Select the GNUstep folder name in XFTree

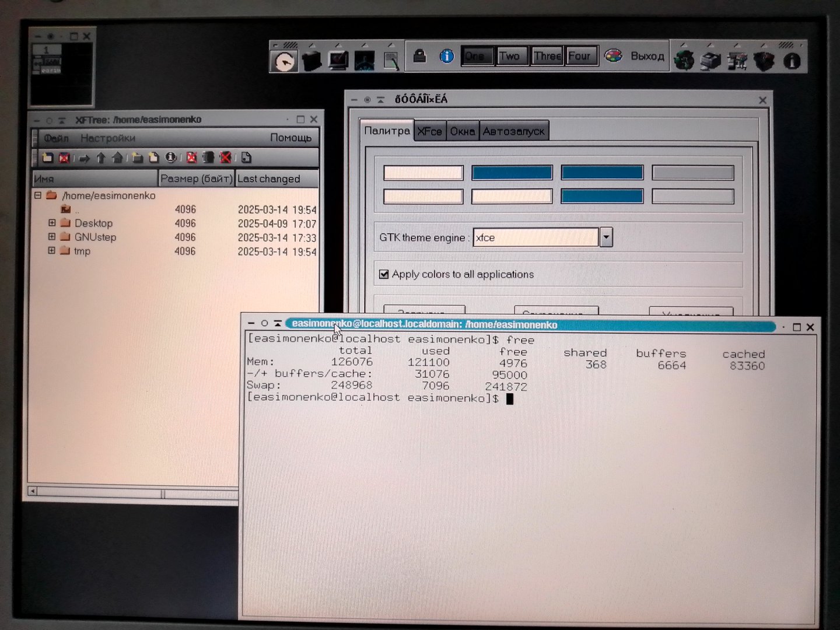(x=95, y=237)
